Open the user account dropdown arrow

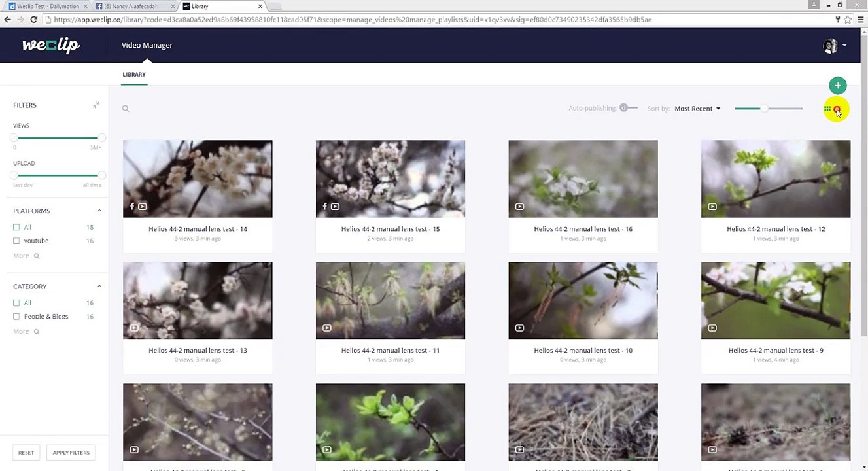point(844,46)
